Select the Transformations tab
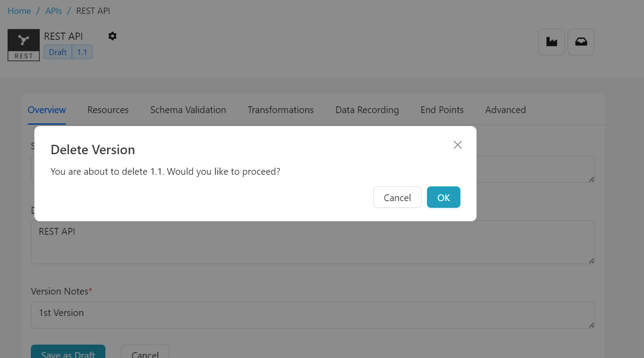The width and height of the screenshot is (644, 358). 281,110
